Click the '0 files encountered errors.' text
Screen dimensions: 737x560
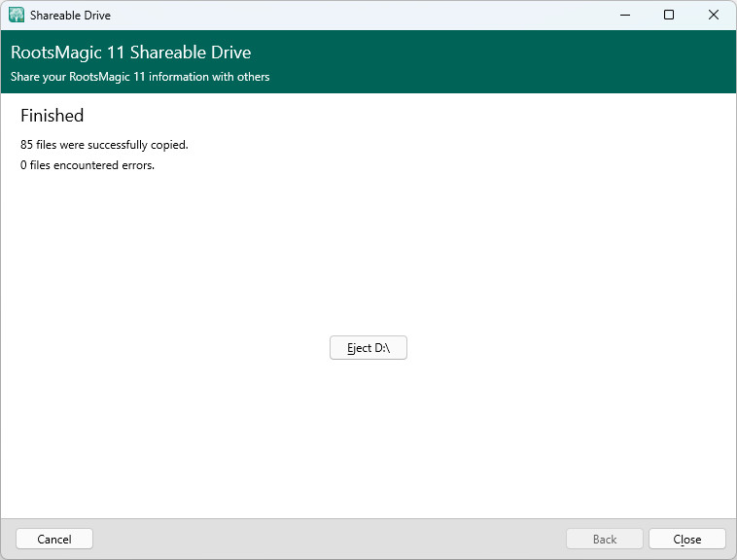point(88,165)
